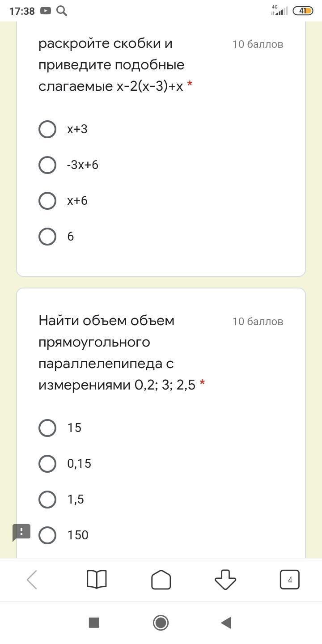Open the tab switcher showing 4
This screenshot has width=322, height=644.
point(289,580)
